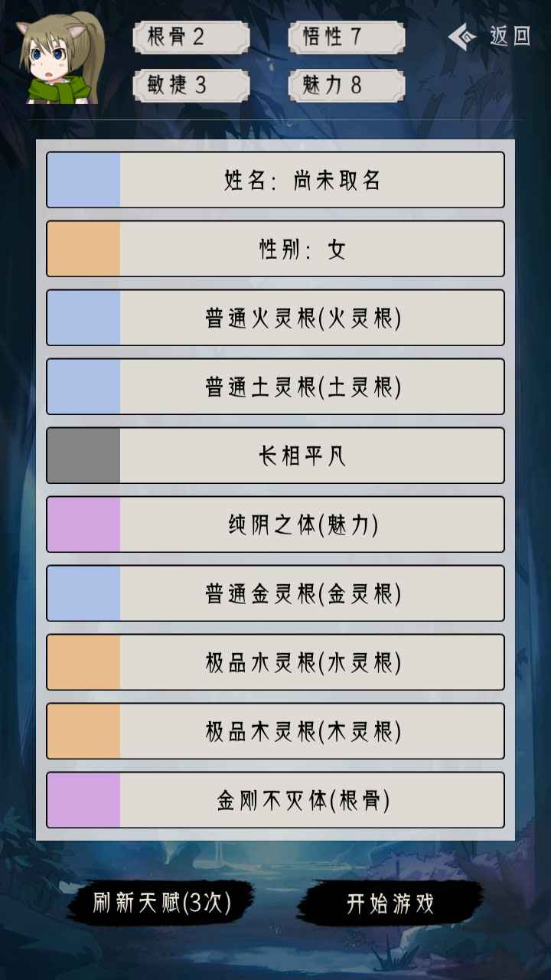Select the 魅力8 stat label
This screenshot has width=551, height=980.
tap(346, 85)
